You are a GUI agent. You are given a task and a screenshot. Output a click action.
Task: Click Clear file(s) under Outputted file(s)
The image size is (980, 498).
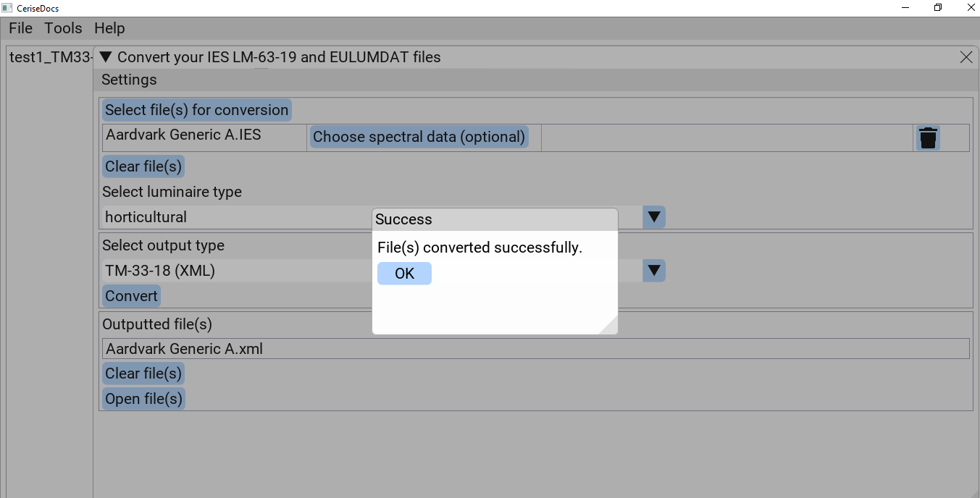[143, 373]
